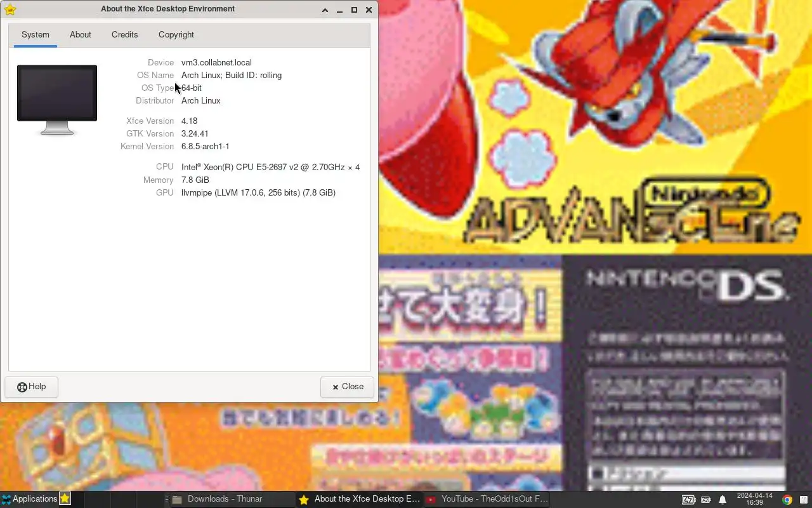Click the CPU value Intel Xeon E5-2697
The width and height of the screenshot is (812, 508).
tap(270, 167)
